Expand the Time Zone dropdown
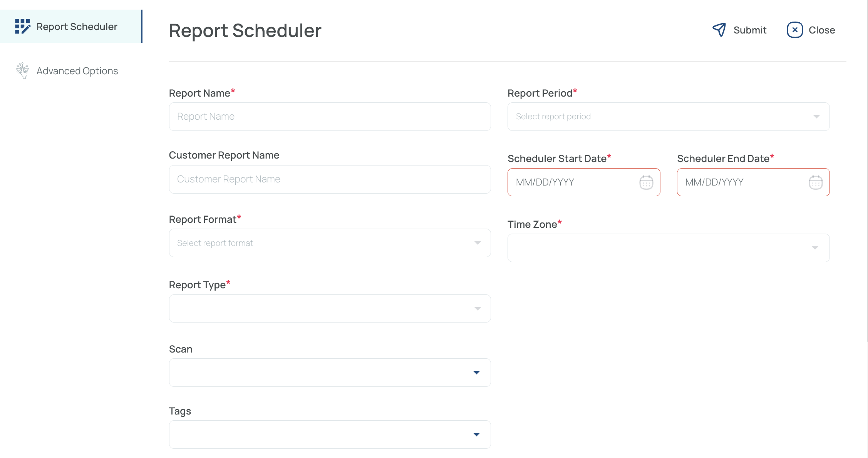 click(669, 248)
